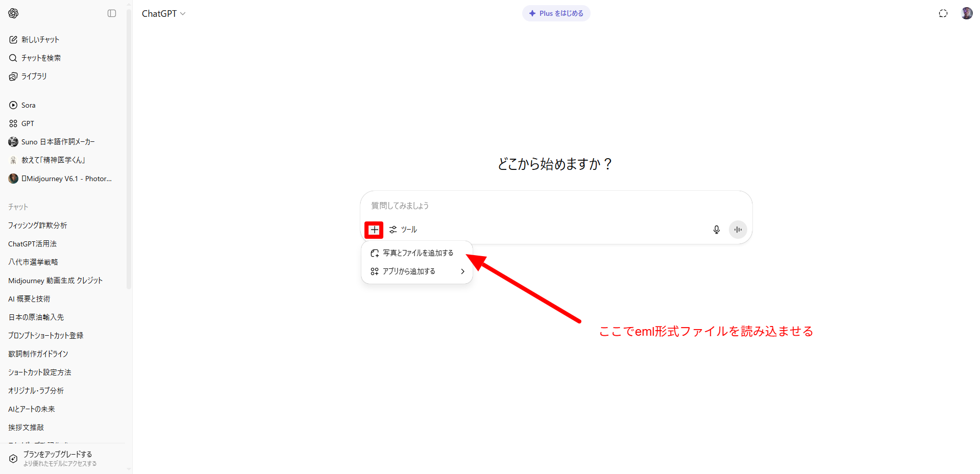Open the ライブラリ library
980x474 pixels.
coord(34,77)
